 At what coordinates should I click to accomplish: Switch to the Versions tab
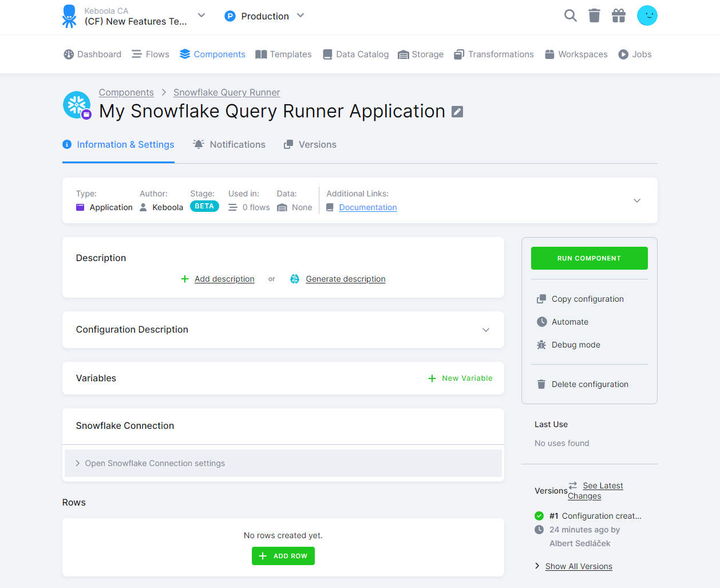click(x=310, y=144)
